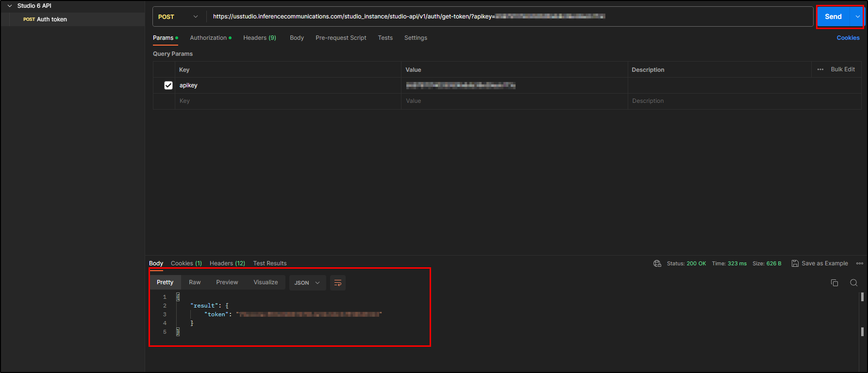Screen dimensions: 868x373
Task: Open the request Body tab
Action: click(x=297, y=38)
